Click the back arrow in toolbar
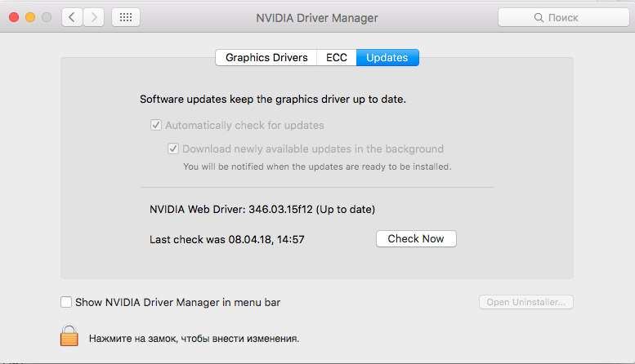Viewport: 635px width, 364px height. pos(72,17)
